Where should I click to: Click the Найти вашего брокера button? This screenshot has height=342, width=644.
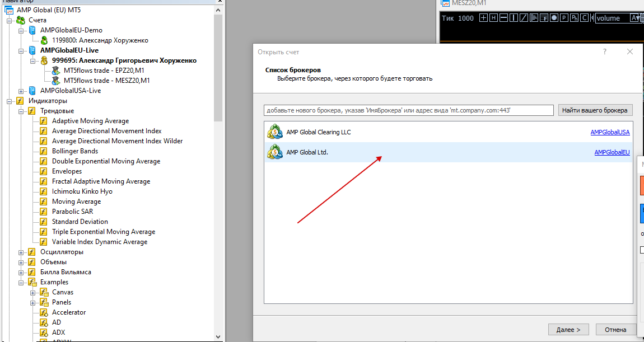595,110
